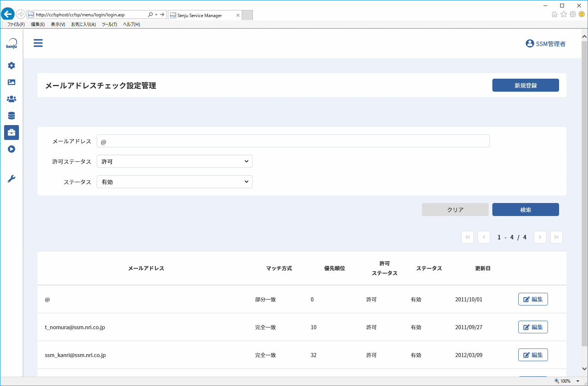Click the Senju logo in sidebar
The height and width of the screenshot is (386, 588).
(11, 43)
